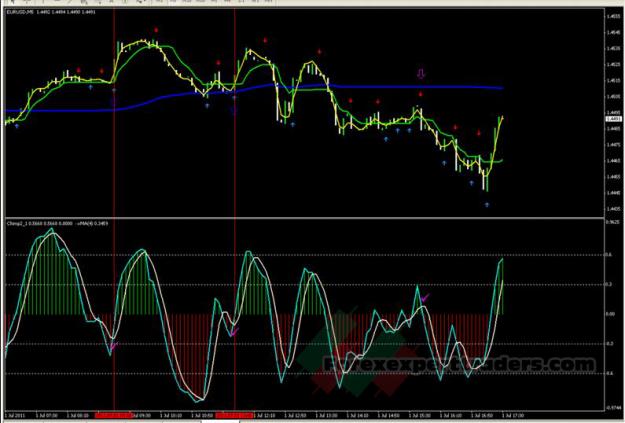Select the first red time-axis marker near 09:00

[x=113, y=415]
